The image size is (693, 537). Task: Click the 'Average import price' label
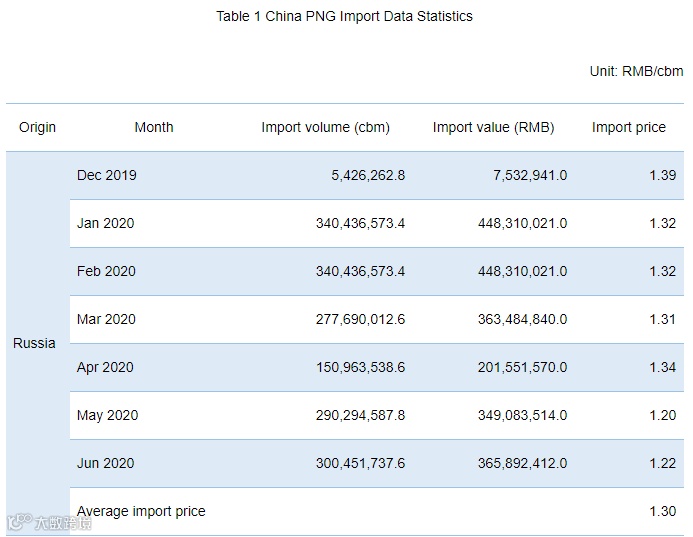(141, 511)
